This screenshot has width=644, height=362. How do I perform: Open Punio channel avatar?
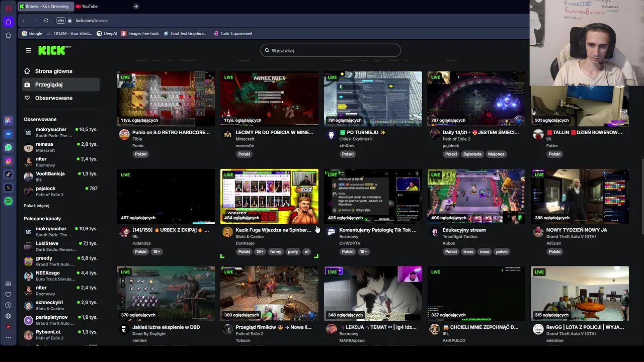point(124,134)
